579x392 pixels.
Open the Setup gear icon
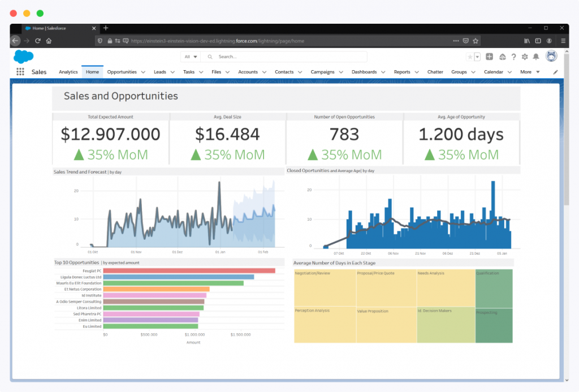pos(525,57)
